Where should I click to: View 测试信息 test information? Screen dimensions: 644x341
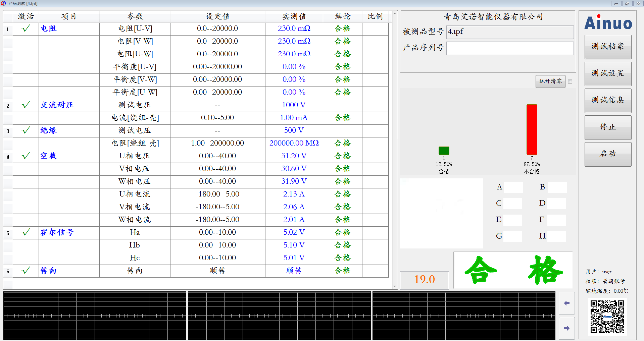[x=608, y=101]
